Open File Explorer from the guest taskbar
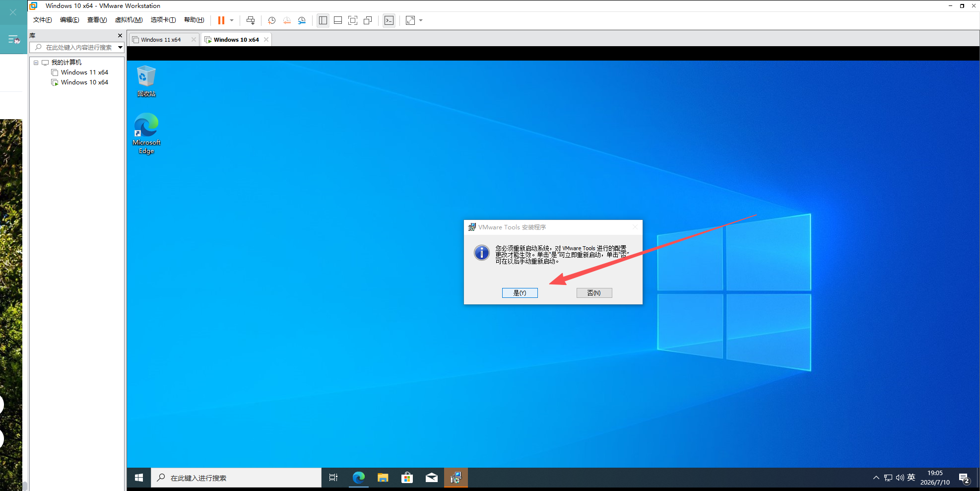The image size is (980, 491). [x=383, y=478]
